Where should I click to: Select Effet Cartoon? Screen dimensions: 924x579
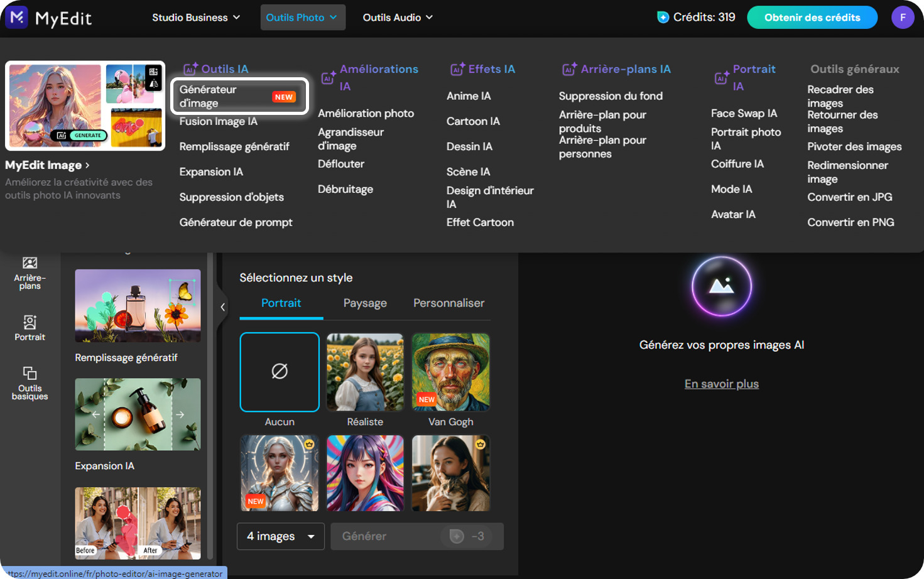tap(480, 222)
